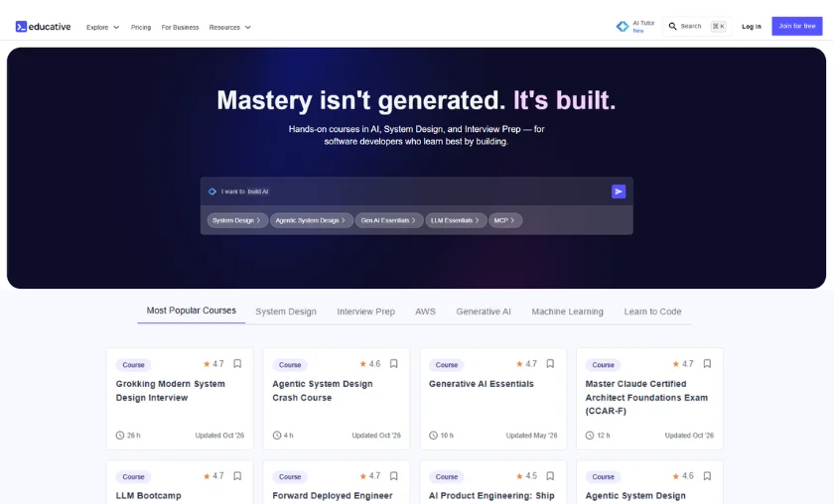Expand the Explore dropdown menu
The height and width of the screenshot is (504, 834).
click(102, 27)
